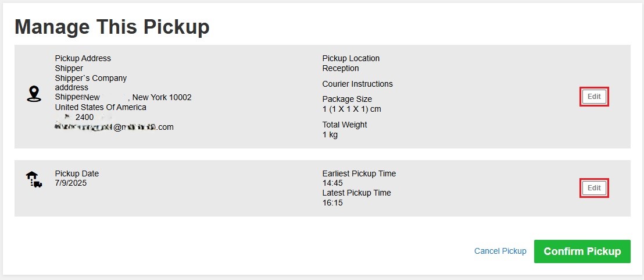Click the package size 1 X 1 X 1 cm value
The image size is (644, 280).
pyautogui.click(x=352, y=109)
